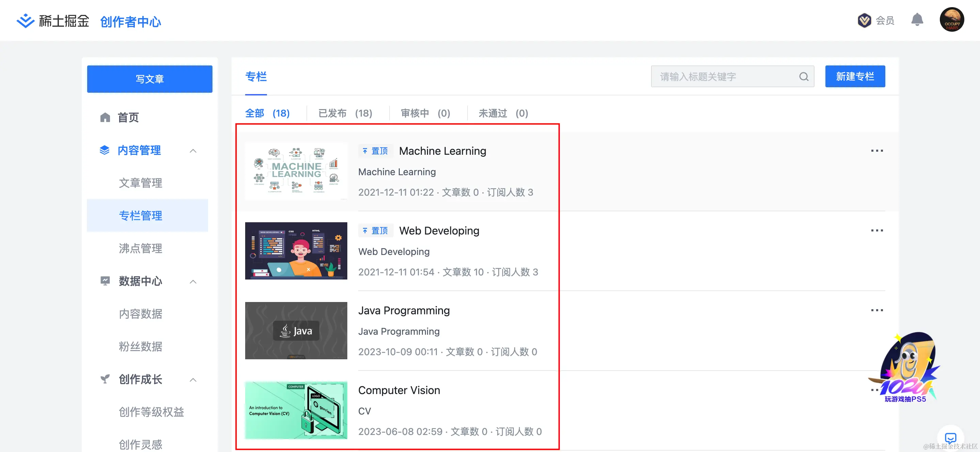Click the 新建专栏 button
Screen dimensions: 980x452
click(855, 77)
